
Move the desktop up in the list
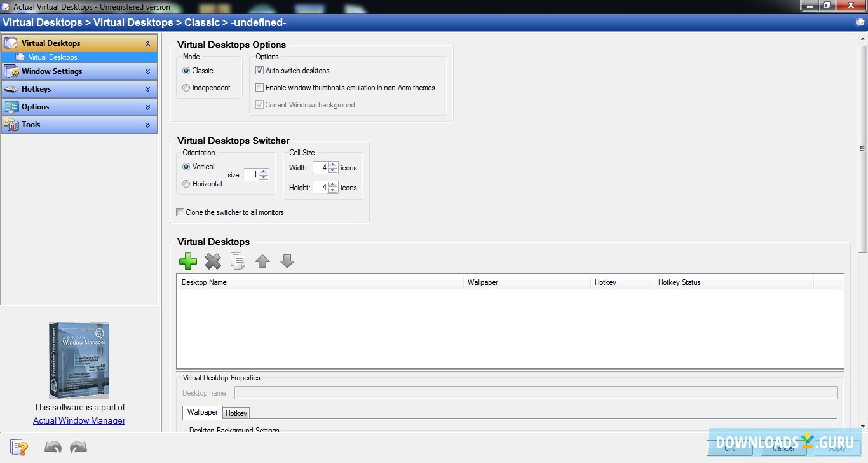click(262, 261)
